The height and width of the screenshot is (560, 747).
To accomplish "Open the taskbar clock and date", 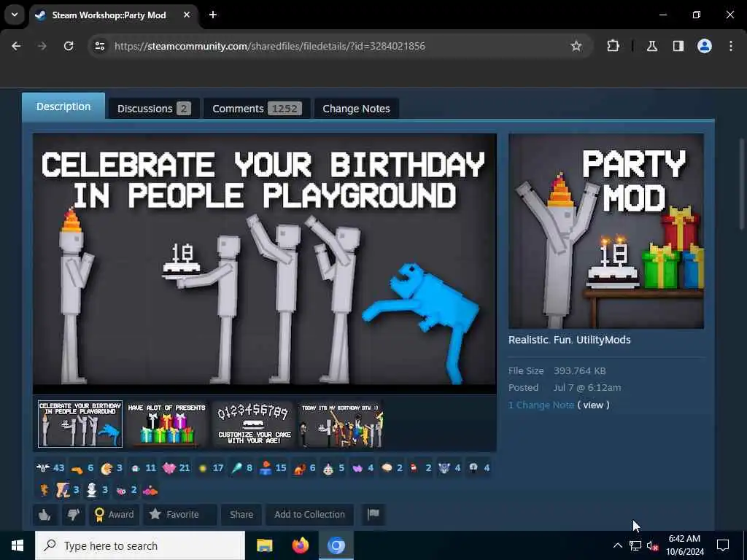I will [684, 545].
